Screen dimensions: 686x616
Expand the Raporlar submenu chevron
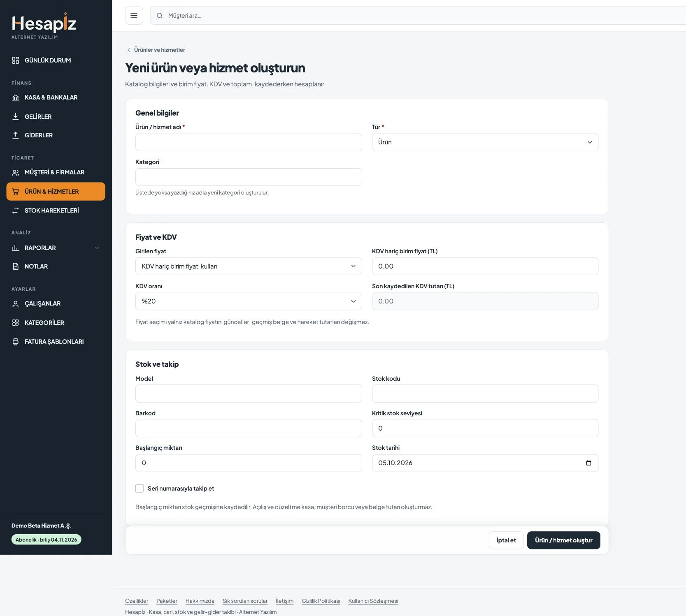97,248
